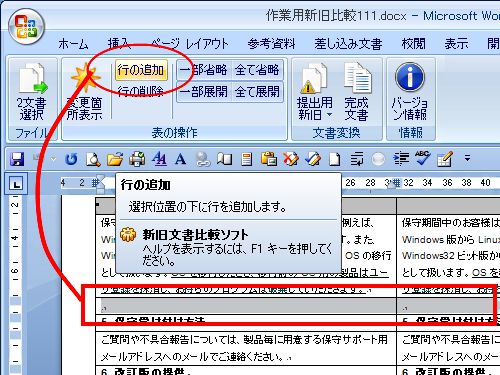
Task: Run the ABC spell check icon
Action: coord(422,158)
